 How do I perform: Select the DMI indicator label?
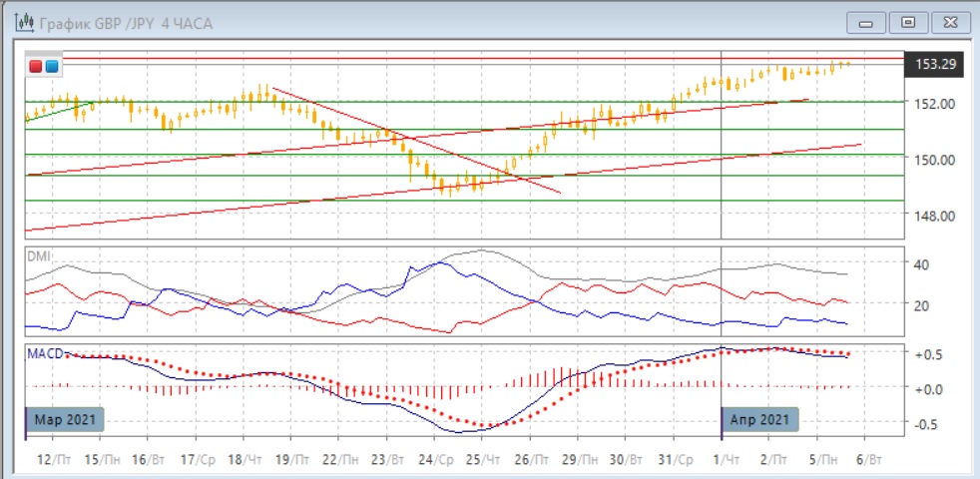pos(36,255)
